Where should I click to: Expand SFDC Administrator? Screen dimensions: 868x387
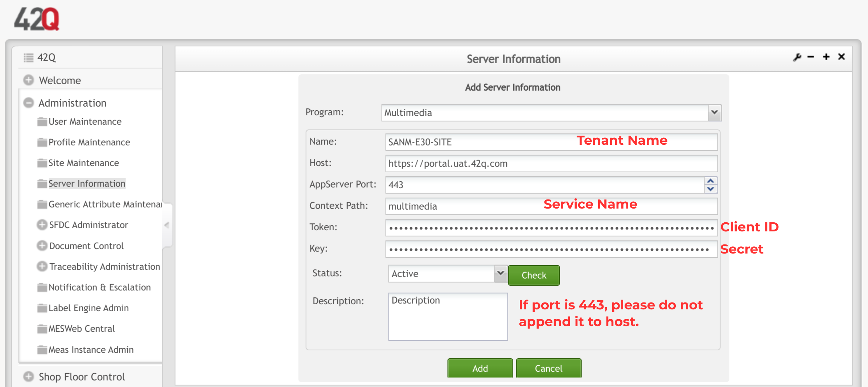(x=42, y=225)
